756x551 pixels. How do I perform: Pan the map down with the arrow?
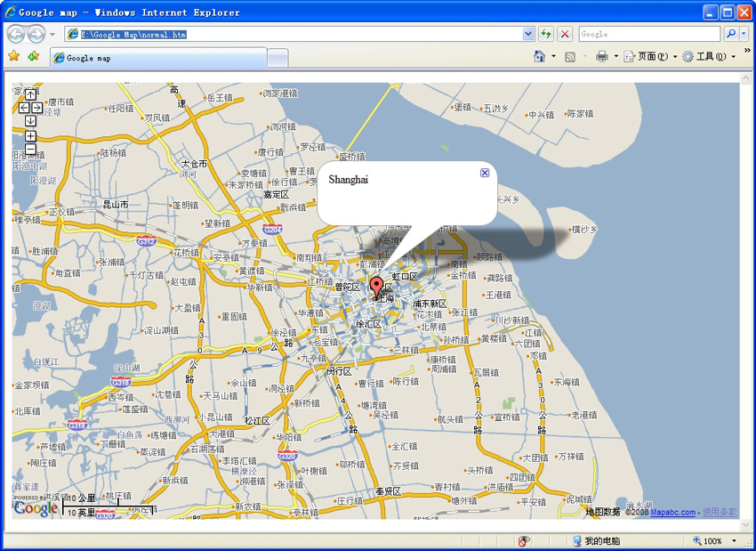pos(30,121)
